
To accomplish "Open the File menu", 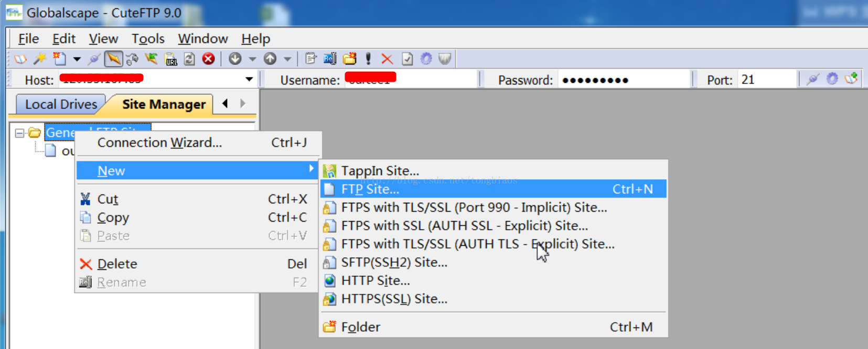I will (28, 39).
